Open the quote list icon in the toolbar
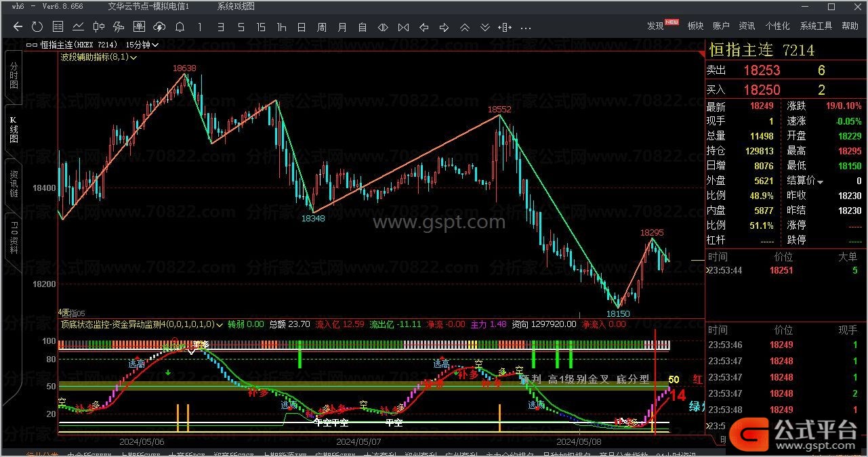 58,27
